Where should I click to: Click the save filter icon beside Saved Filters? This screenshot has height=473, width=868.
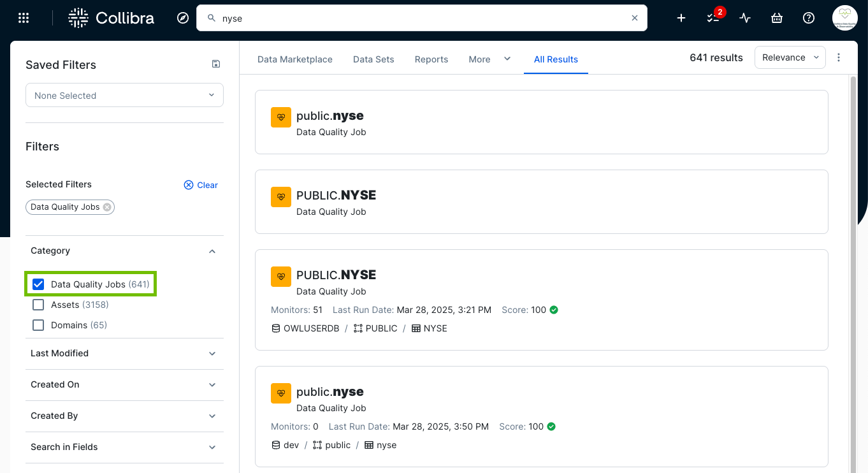215,64
